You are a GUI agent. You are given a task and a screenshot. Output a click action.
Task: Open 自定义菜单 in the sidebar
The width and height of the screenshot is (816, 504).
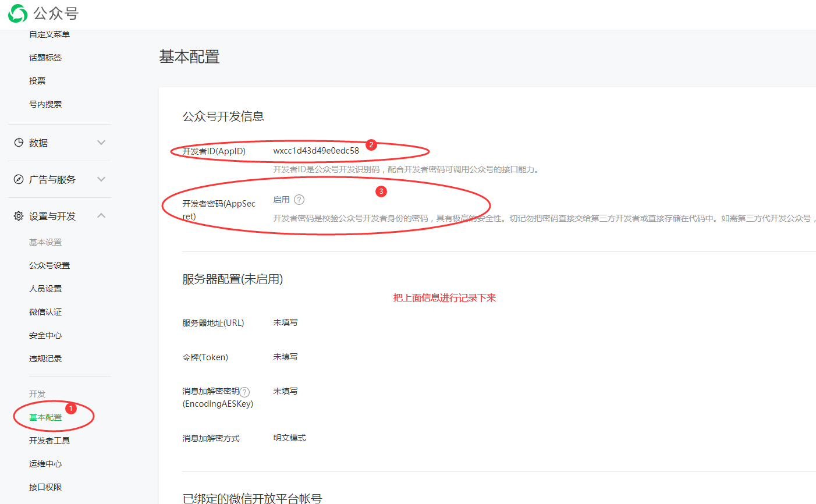click(49, 34)
